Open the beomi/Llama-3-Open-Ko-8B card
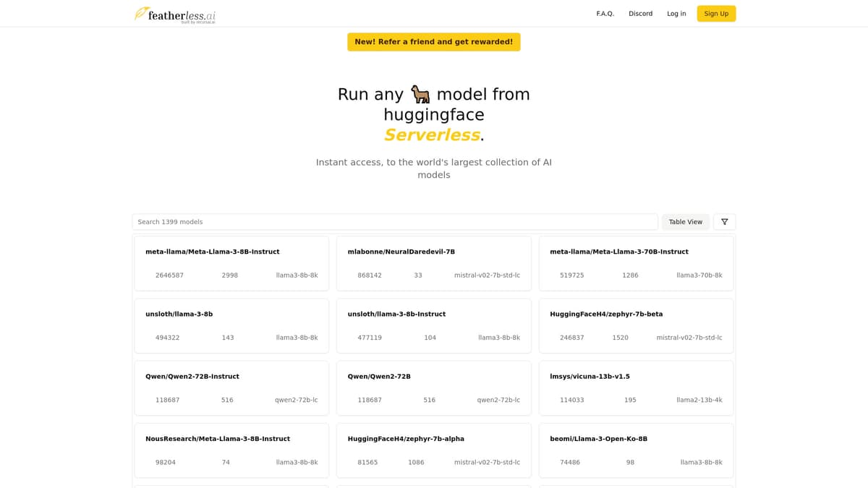 tap(636, 450)
